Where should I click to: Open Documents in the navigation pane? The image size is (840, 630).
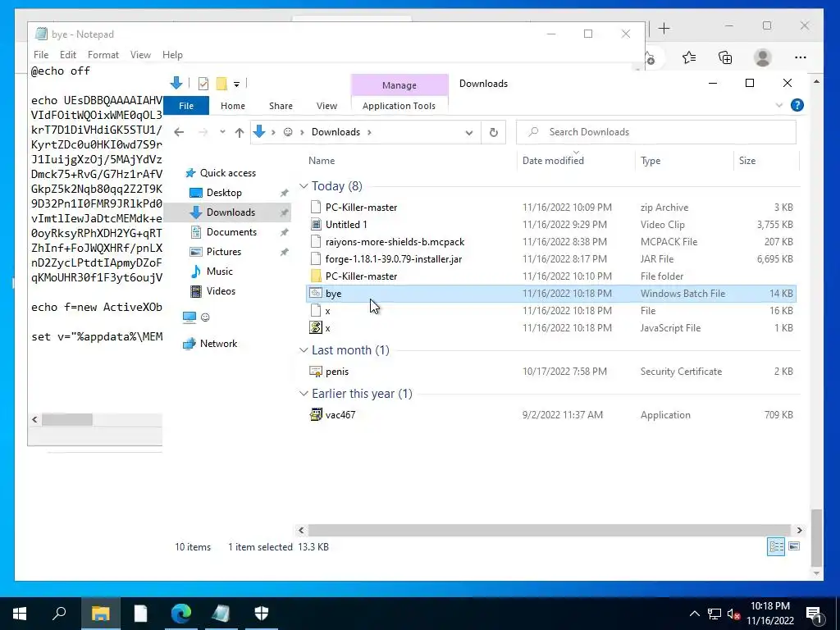[231, 232]
